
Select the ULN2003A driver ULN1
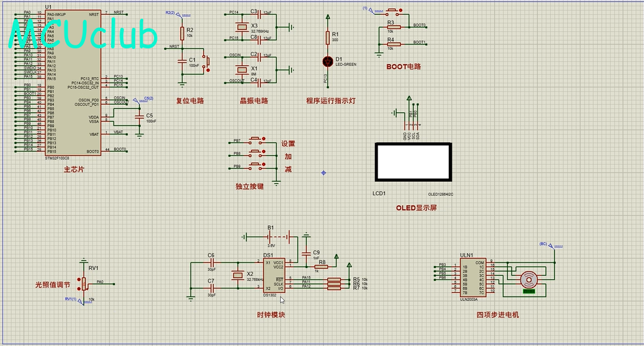pyautogui.click(x=473, y=277)
